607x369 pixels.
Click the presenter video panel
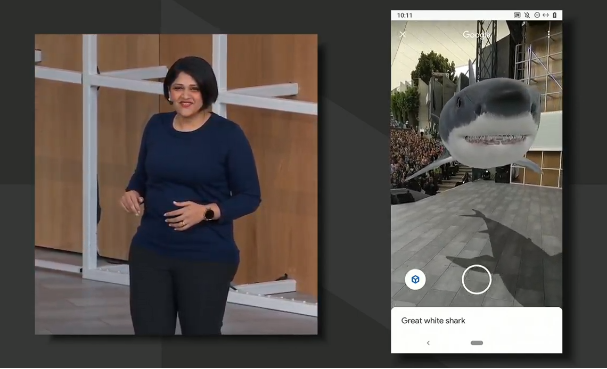(x=176, y=184)
